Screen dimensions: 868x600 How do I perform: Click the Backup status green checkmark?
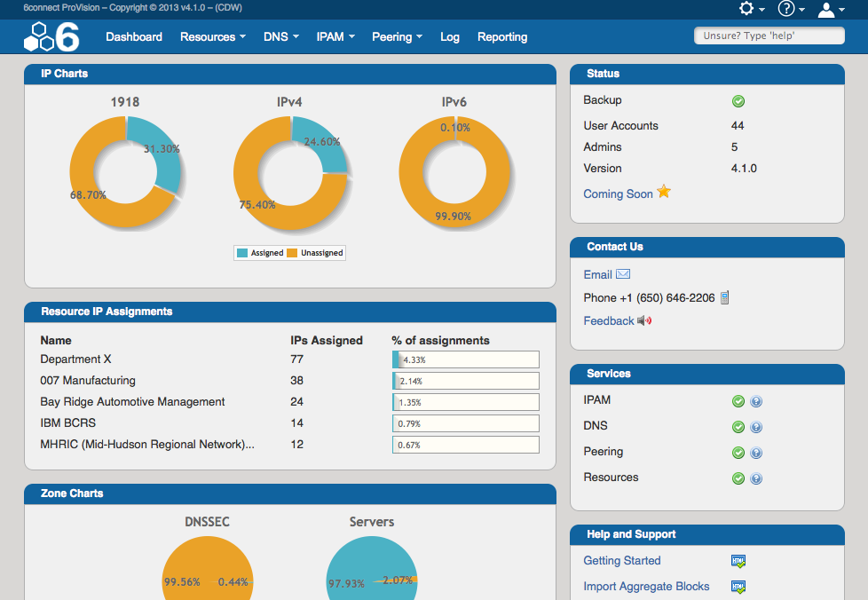738,101
